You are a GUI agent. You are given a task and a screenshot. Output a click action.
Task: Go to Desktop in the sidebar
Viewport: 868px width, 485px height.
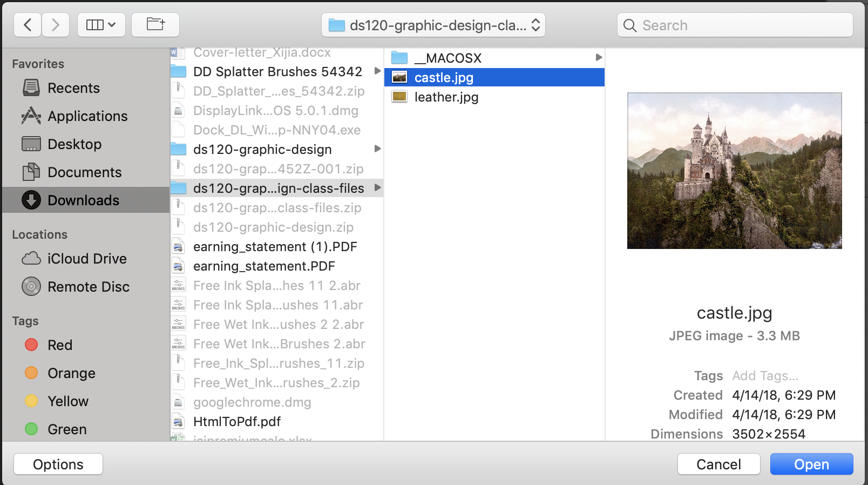pyautogui.click(x=86, y=144)
